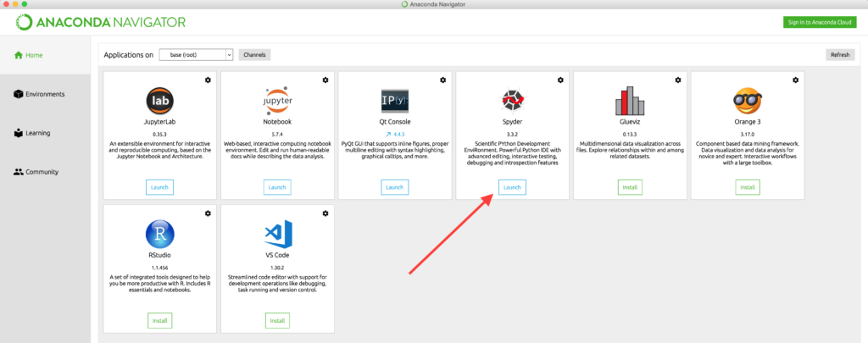868x343 pixels.
Task: Open the Channels button
Action: pyautogui.click(x=254, y=55)
